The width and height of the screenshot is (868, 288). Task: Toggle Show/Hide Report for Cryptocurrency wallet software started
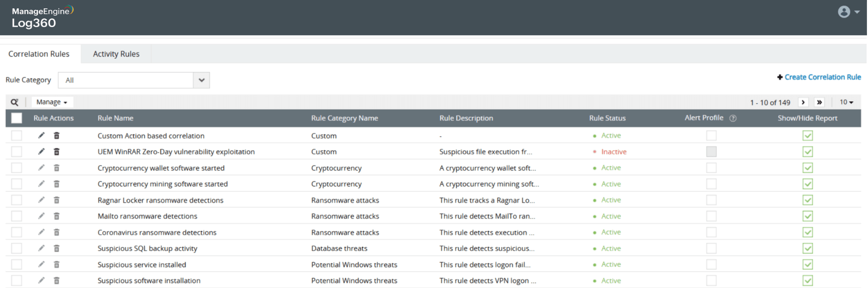tap(808, 168)
